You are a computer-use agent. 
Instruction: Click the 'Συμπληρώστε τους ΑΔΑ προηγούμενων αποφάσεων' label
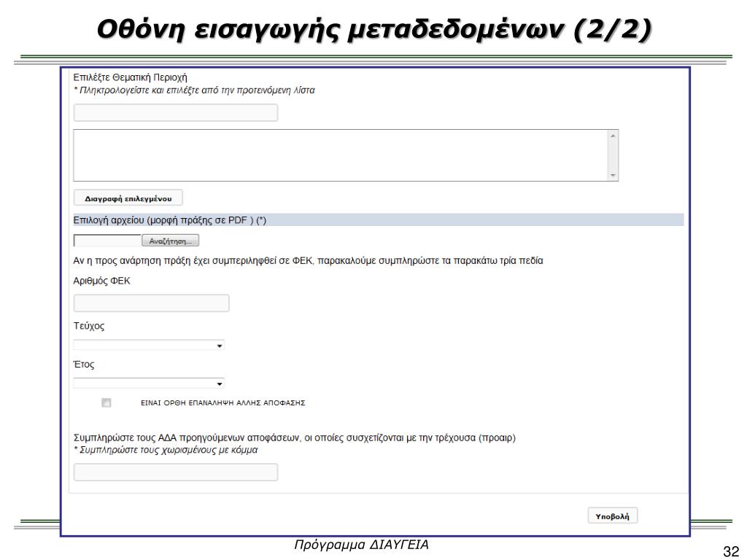click(295, 437)
